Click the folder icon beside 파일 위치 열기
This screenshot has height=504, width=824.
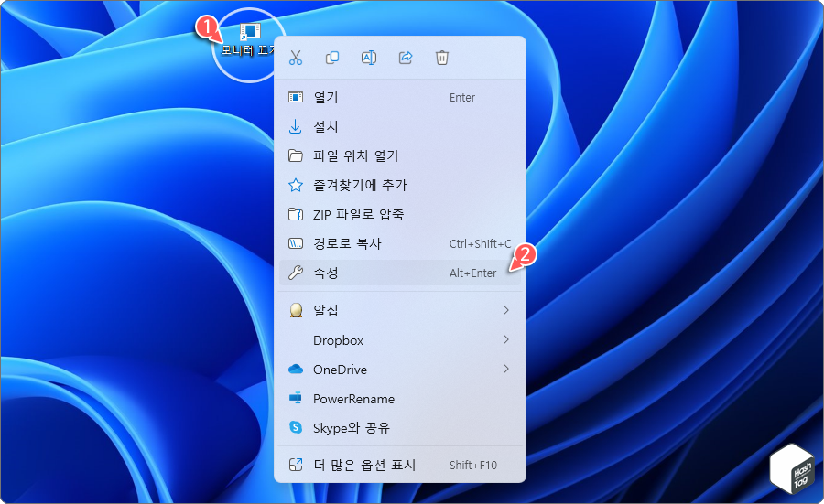[296, 155]
